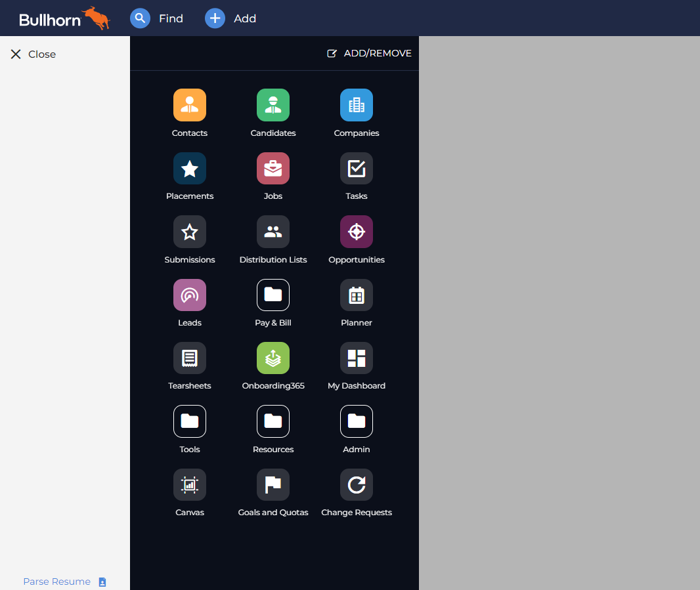
Task: Open the Tearsheets list icon
Action: (189, 358)
